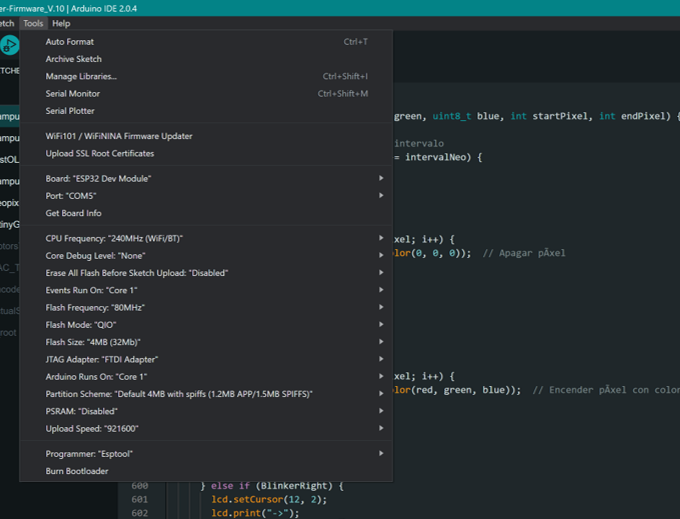Expand Events Run On "Core 1" submenu
This screenshot has width=680, height=519.
(206, 291)
